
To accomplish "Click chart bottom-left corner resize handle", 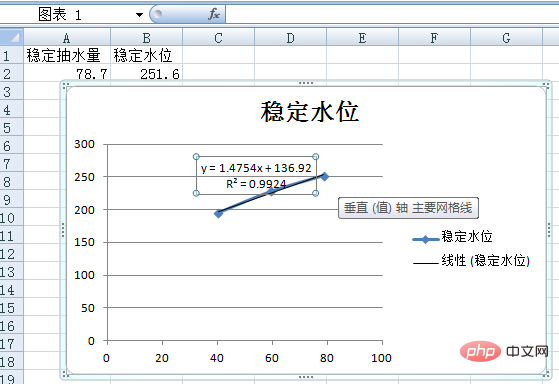I will click(x=65, y=374).
